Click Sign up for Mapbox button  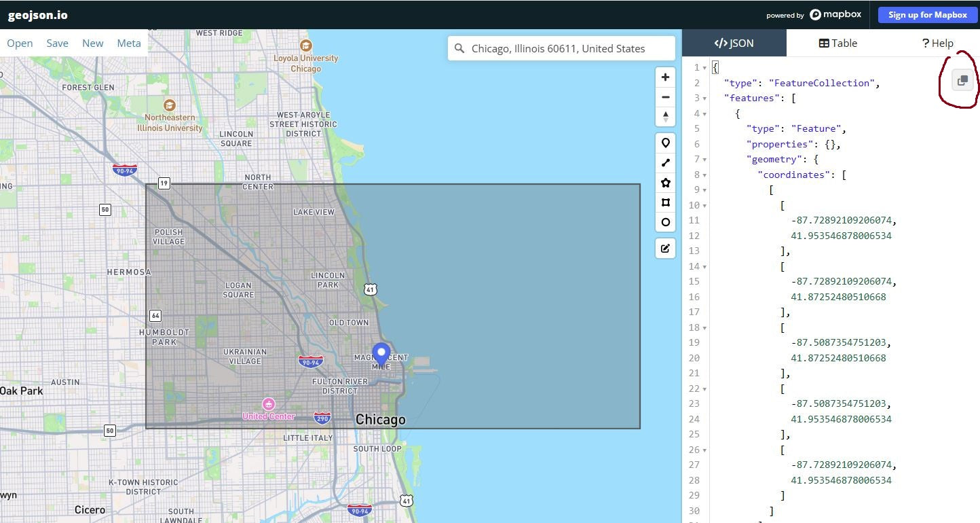(x=927, y=15)
